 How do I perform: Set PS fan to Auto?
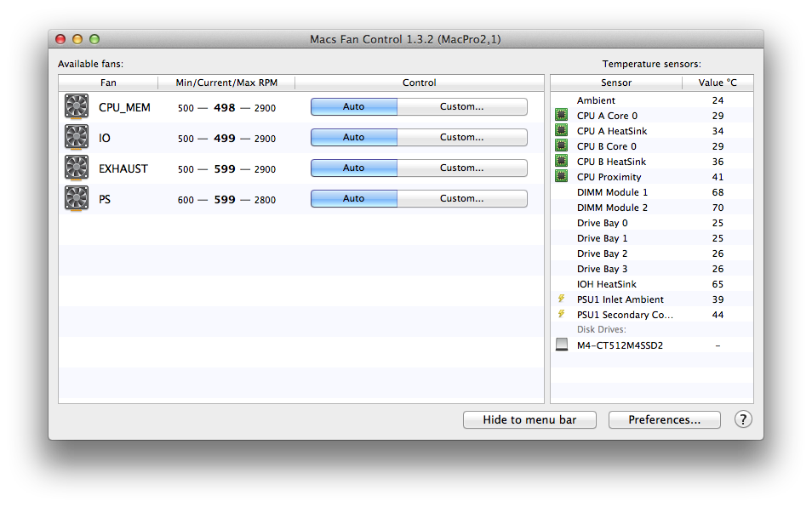click(x=354, y=198)
